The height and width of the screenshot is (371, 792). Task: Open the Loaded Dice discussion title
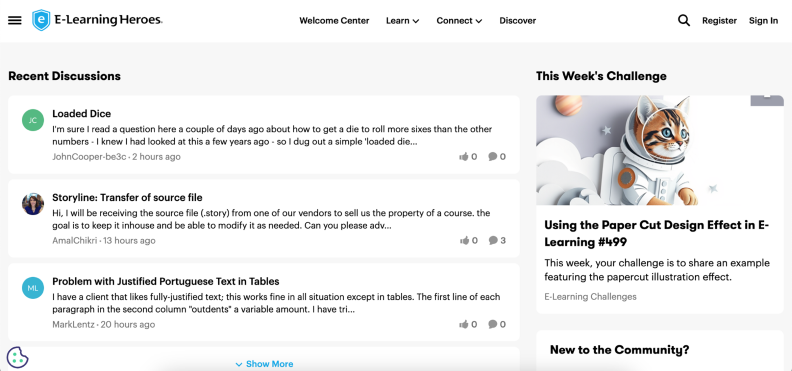[82, 114]
